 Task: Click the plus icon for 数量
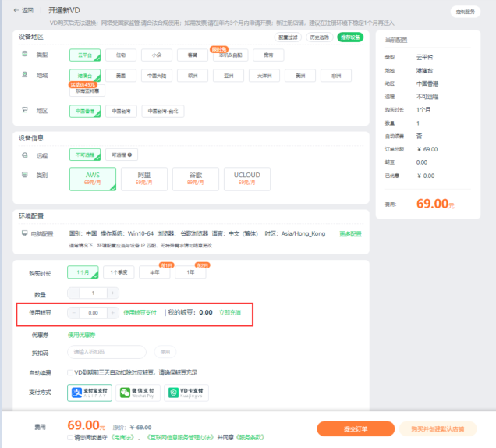tap(113, 293)
